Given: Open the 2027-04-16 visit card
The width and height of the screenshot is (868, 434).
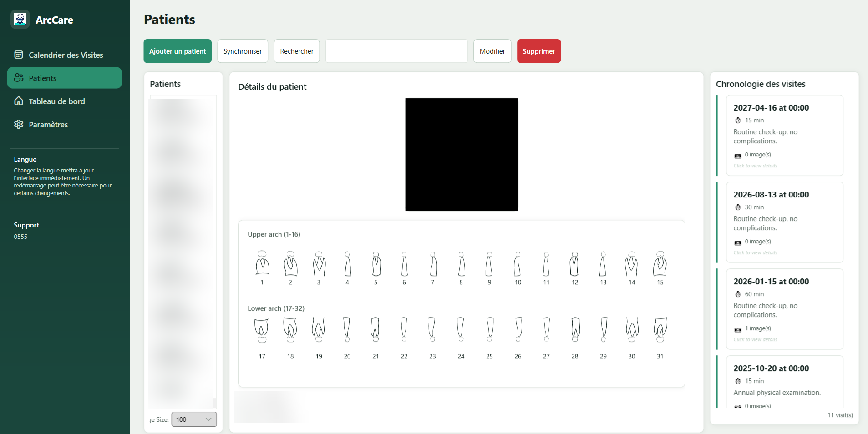Looking at the screenshot, I should tap(785, 135).
